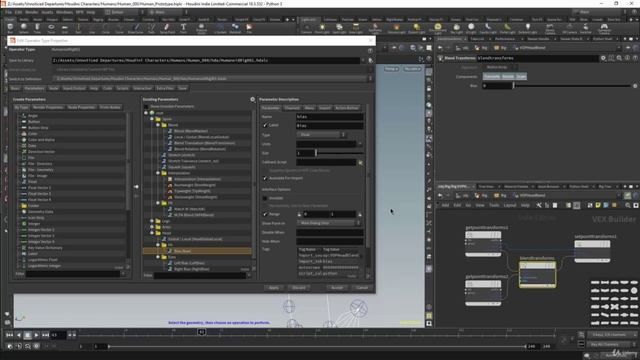The height and width of the screenshot is (360, 640).
Task: Click the Bias slider in Blend Transforms pane
Action: point(571,86)
